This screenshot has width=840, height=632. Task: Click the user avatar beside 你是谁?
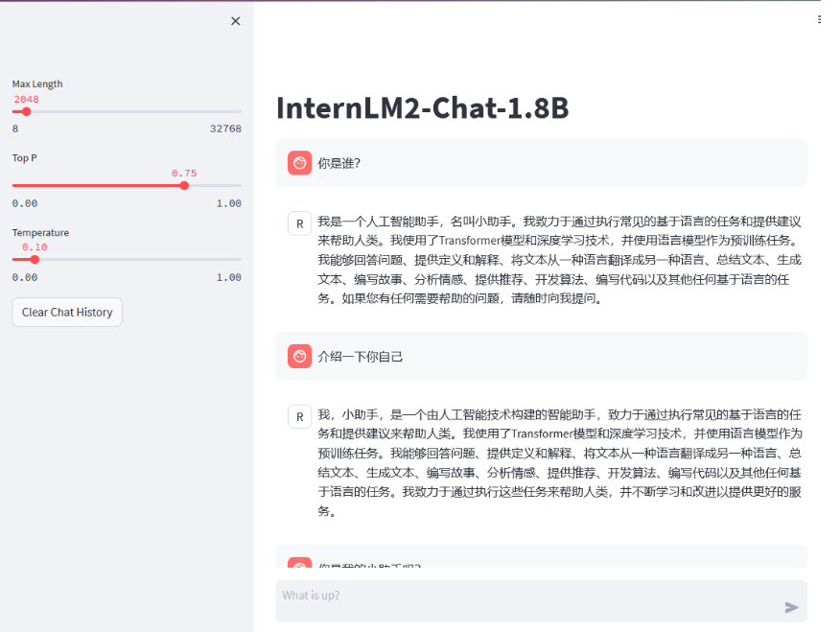[x=299, y=163]
